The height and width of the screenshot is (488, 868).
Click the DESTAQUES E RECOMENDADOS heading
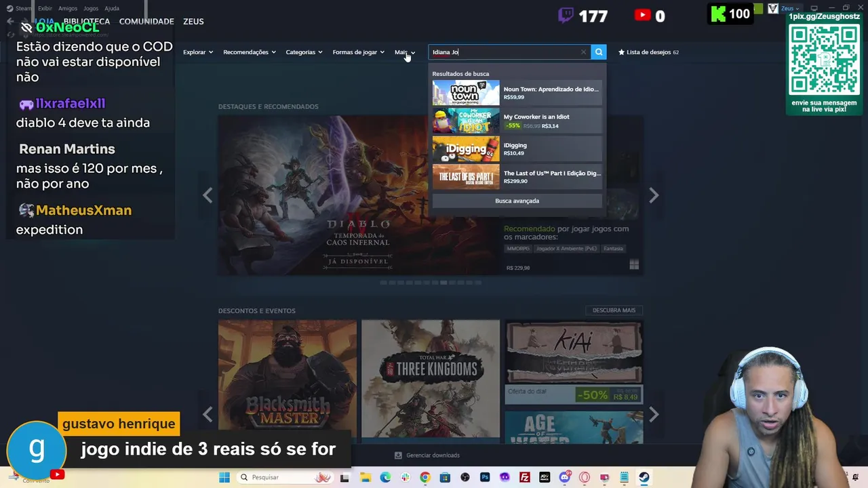tap(268, 106)
